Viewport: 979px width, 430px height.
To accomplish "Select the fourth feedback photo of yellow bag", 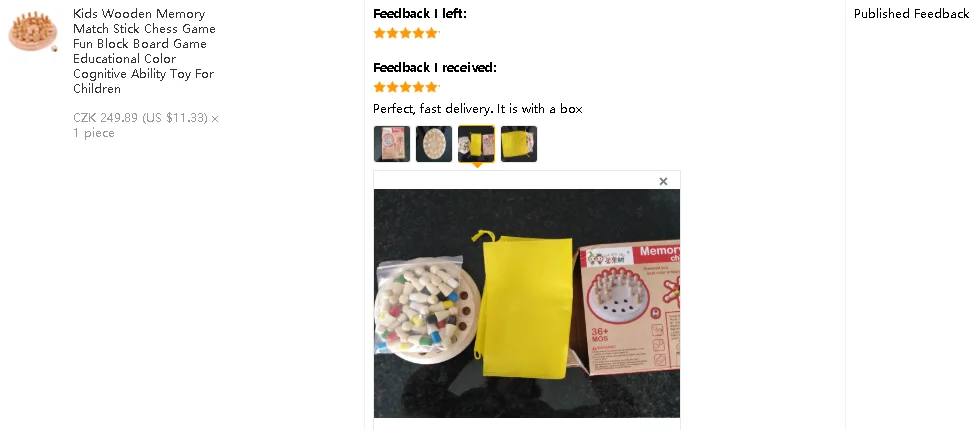I will coord(519,144).
